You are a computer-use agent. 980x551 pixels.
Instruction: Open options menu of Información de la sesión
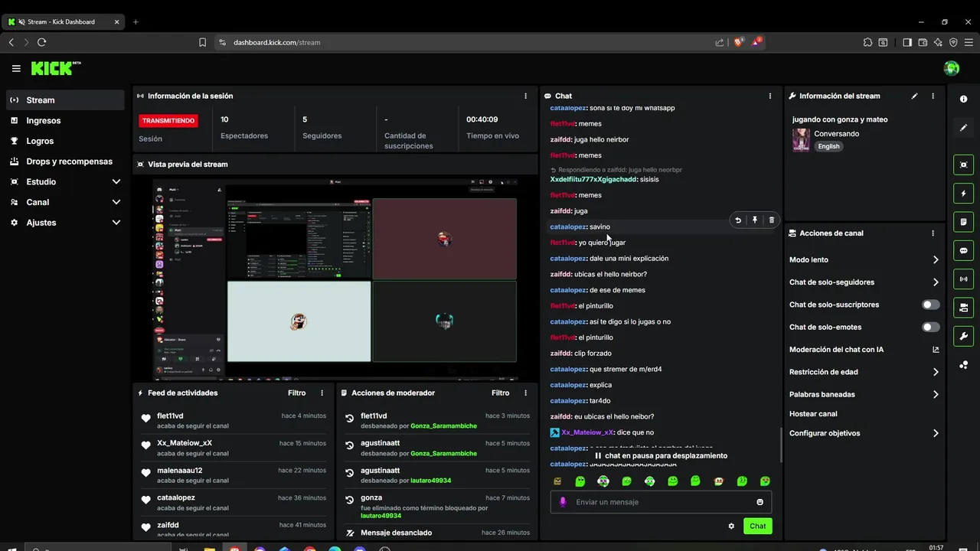pyautogui.click(x=525, y=96)
